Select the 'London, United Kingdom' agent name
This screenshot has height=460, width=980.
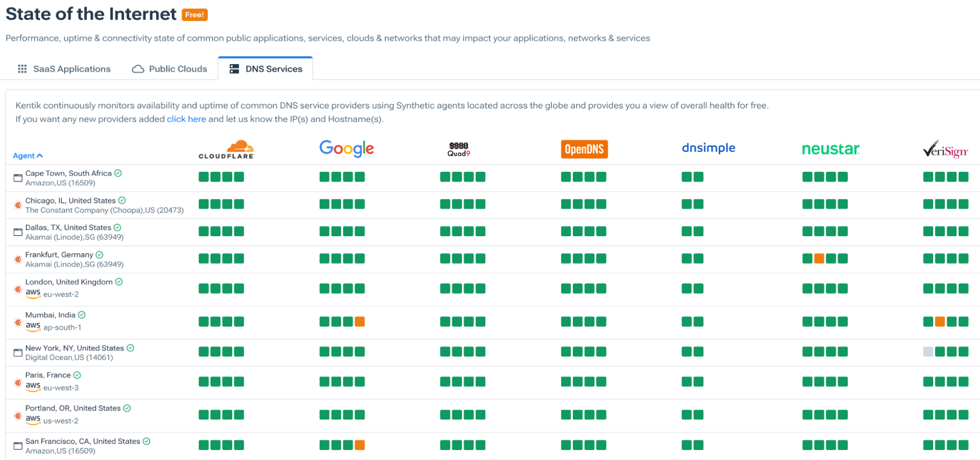pyautogui.click(x=69, y=282)
